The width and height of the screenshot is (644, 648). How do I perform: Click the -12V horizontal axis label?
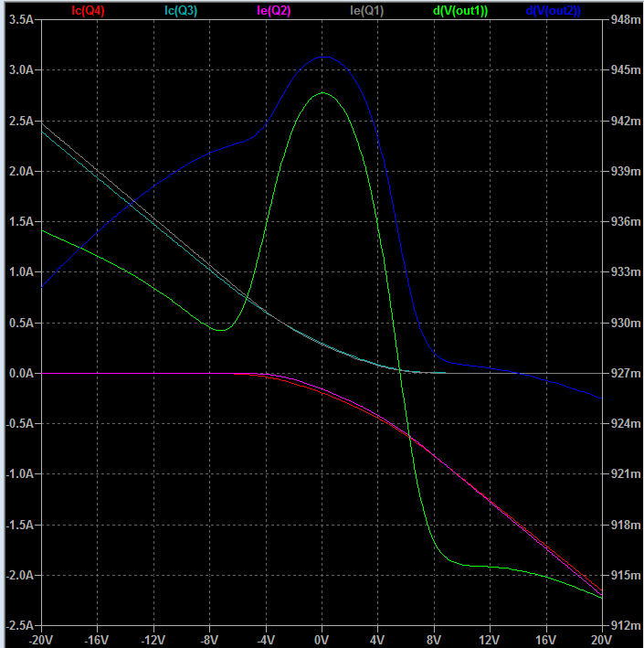click(153, 640)
